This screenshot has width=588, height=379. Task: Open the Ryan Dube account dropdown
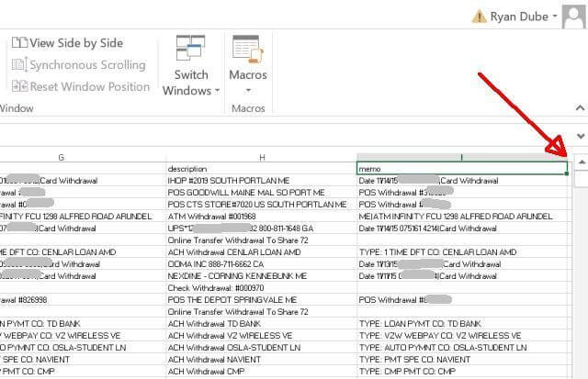[554, 17]
